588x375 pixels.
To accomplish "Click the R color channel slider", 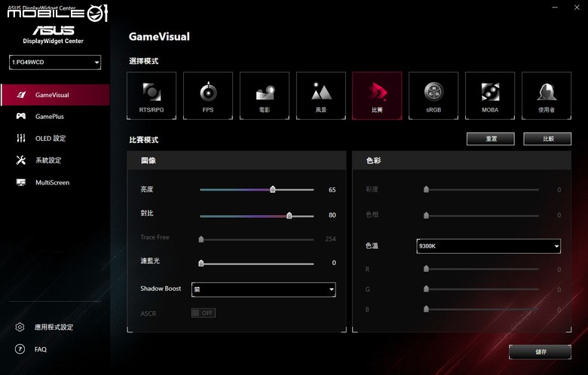I will click(481, 269).
